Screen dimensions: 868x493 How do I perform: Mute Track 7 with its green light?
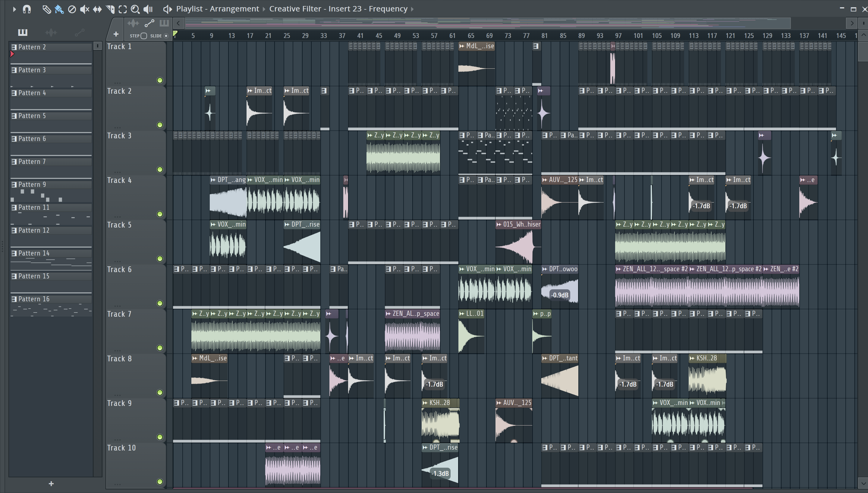point(160,348)
